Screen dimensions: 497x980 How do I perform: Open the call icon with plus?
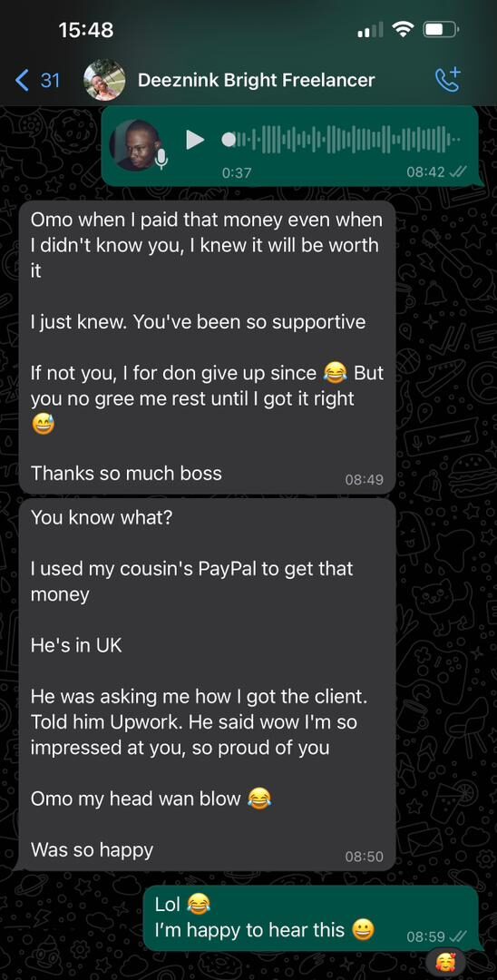[447, 79]
